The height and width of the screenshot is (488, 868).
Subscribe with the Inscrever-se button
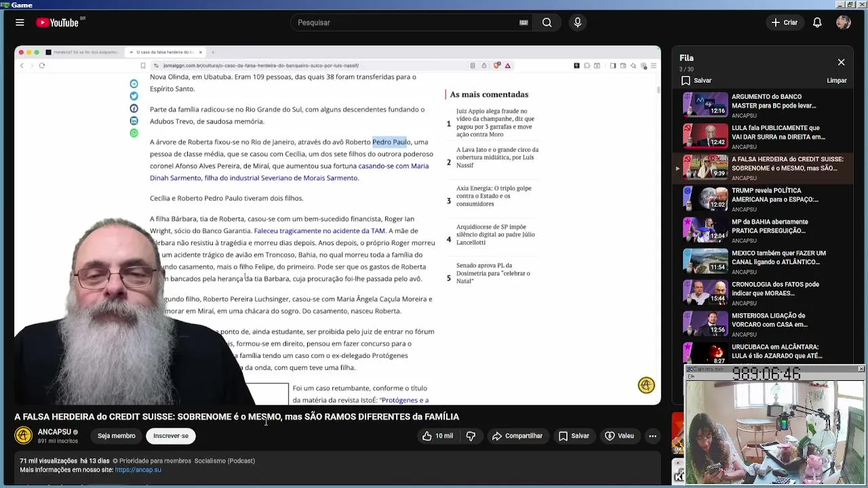(x=171, y=436)
